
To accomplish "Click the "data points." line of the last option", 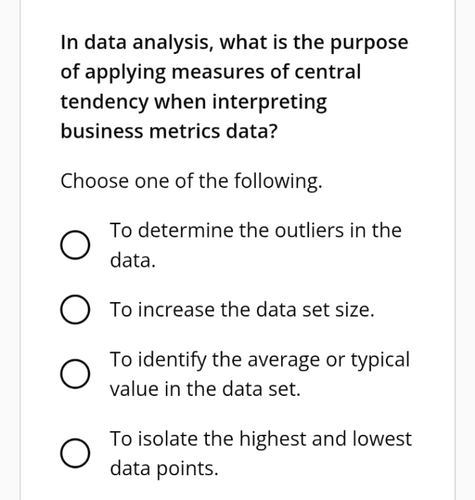I will click(164, 468).
